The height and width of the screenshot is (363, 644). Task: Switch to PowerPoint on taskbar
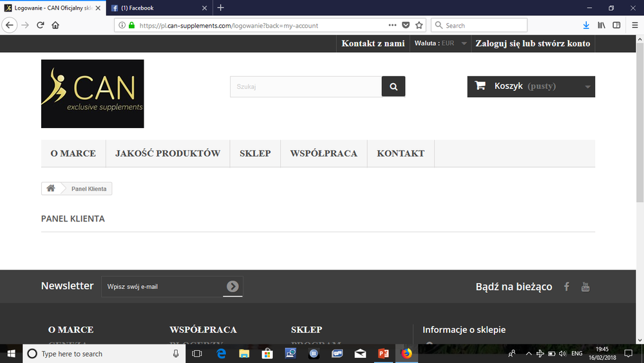point(383,353)
